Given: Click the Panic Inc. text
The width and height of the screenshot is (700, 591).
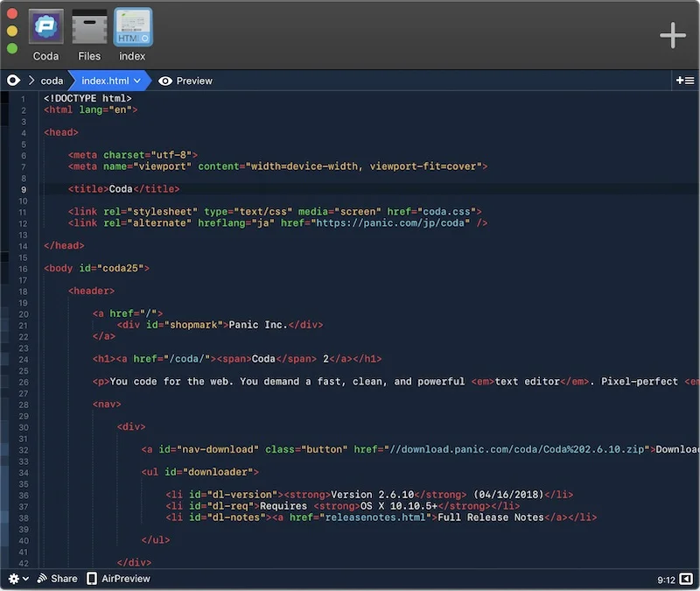Looking at the screenshot, I should pos(258,325).
